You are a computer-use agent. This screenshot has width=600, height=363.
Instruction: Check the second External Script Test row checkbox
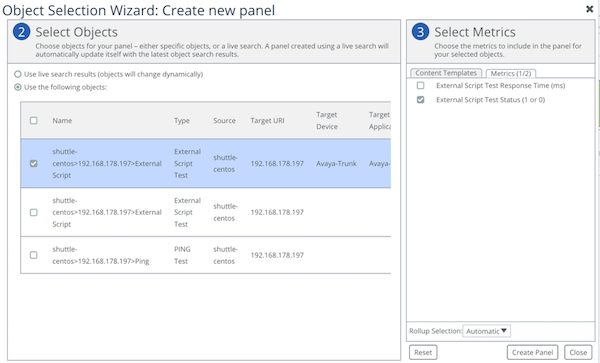pyautogui.click(x=34, y=212)
